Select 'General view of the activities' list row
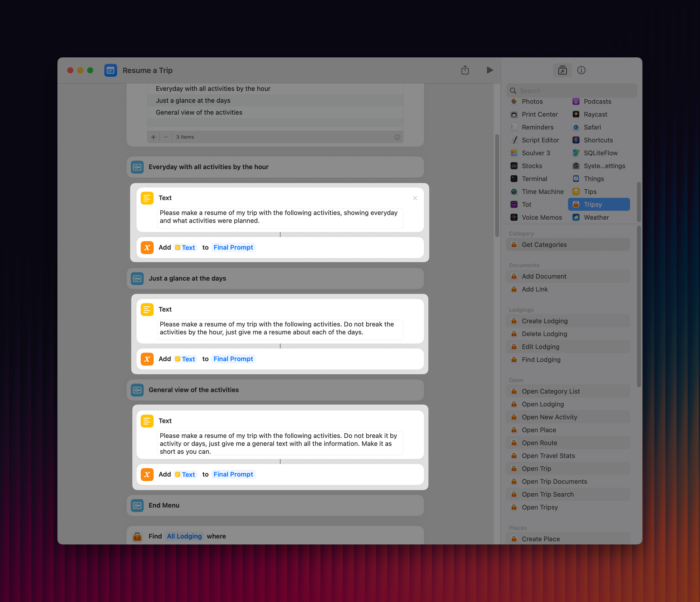Image resolution: width=700 pixels, height=602 pixels. point(275,113)
